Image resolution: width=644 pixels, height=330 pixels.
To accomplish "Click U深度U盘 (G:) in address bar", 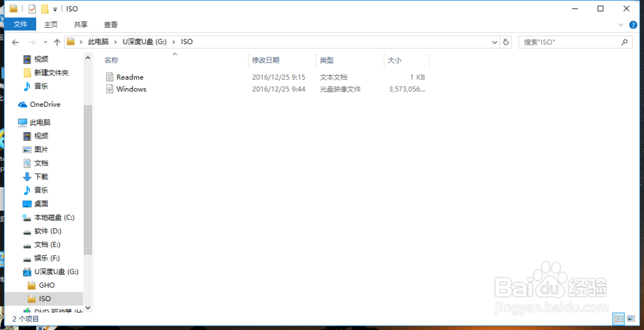I will (x=144, y=42).
